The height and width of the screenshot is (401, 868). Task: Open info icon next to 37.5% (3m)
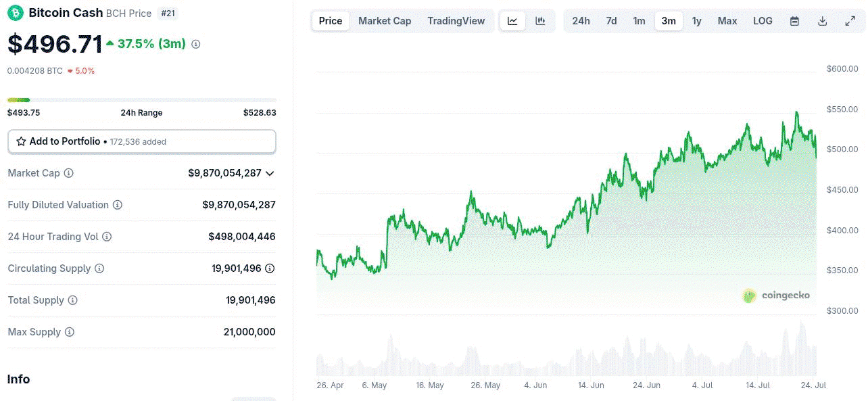[x=196, y=44]
